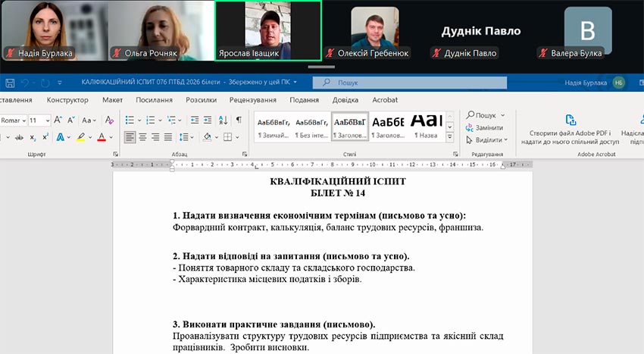Open the font color dropdown arrow
The width and height of the screenshot is (644, 354).
(x=111, y=137)
